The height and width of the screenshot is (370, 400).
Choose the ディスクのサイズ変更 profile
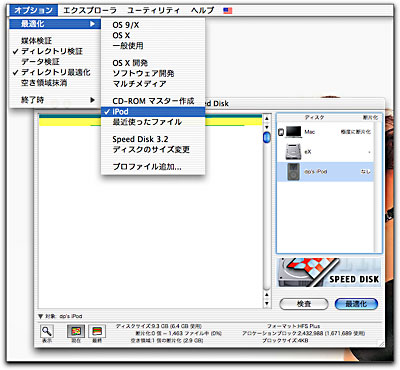click(x=153, y=149)
